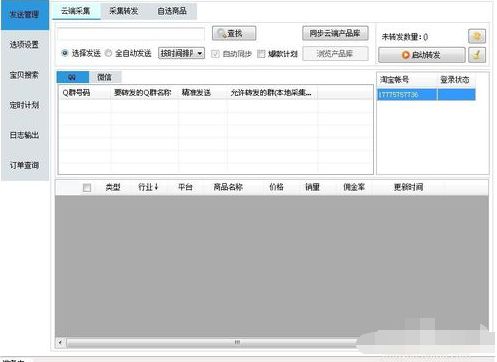Screen dimensions: 497x362
Task: Switch to the 微信 tab
Action: click(105, 77)
